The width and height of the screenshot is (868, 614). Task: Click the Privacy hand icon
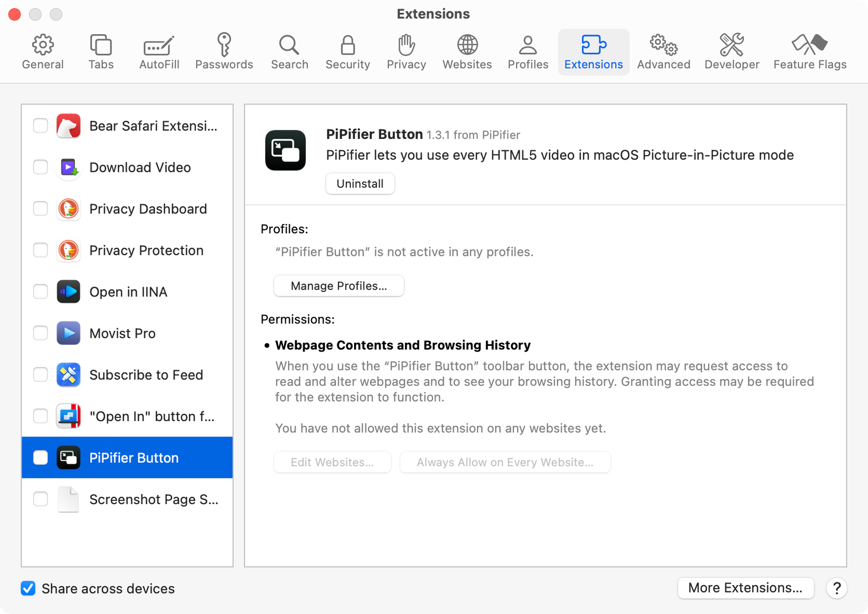click(x=406, y=50)
